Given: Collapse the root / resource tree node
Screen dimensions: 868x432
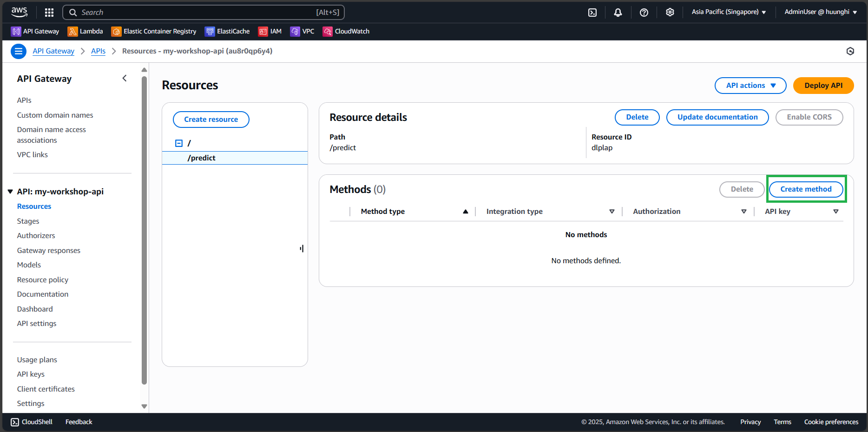Looking at the screenshot, I should (179, 143).
